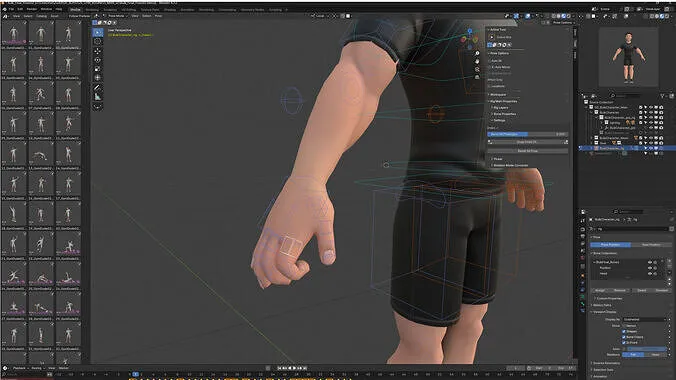676x380 pixels.
Task: Expand the Rig Layers subpanel
Action: point(500,107)
